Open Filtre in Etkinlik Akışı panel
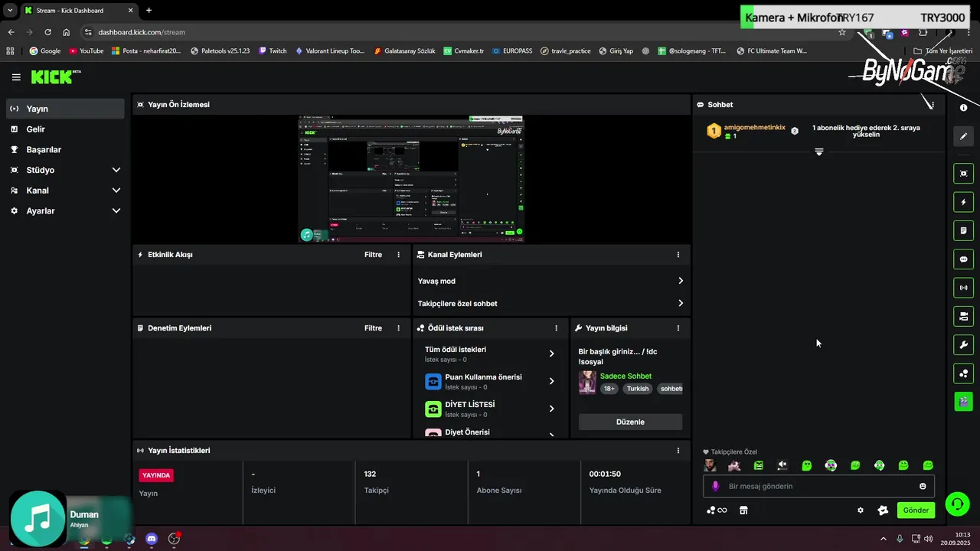 pyautogui.click(x=373, y=255)
